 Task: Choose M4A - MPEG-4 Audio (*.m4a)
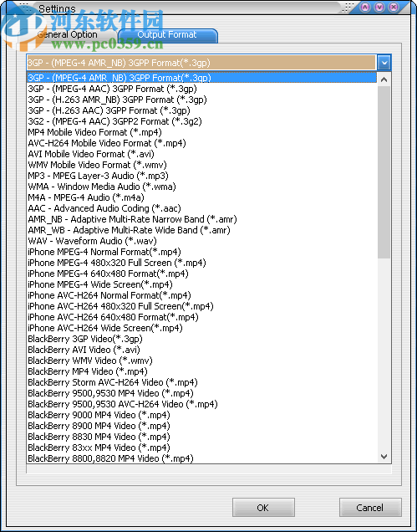[201, 197]
